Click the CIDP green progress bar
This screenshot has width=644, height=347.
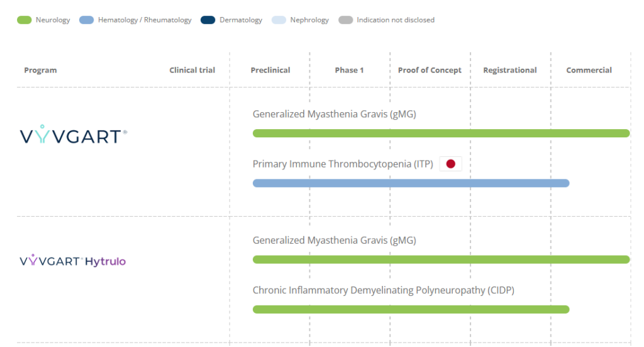tap(411, 309)
